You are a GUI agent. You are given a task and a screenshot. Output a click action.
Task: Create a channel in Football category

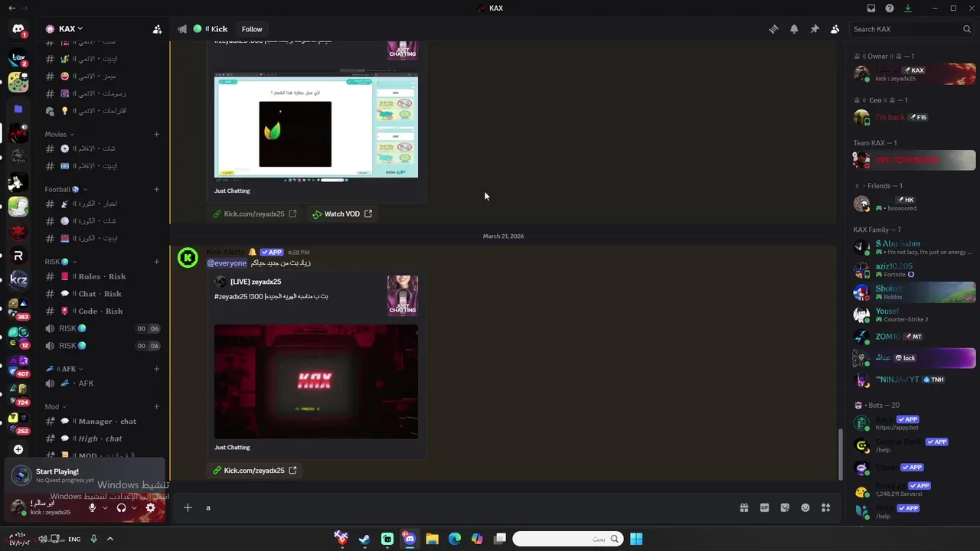[156, 189]
